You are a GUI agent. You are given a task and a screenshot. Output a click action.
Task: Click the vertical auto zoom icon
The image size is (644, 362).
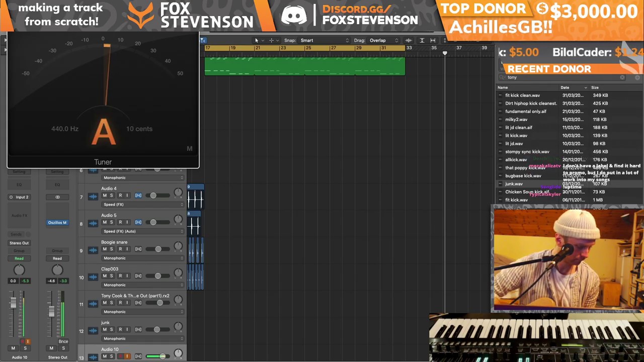[422, 40]
